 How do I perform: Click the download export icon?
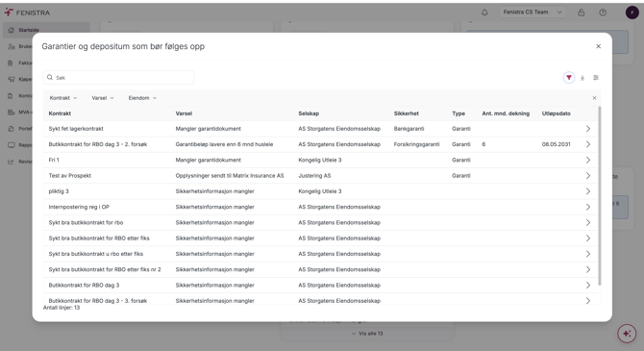point(582,78)
